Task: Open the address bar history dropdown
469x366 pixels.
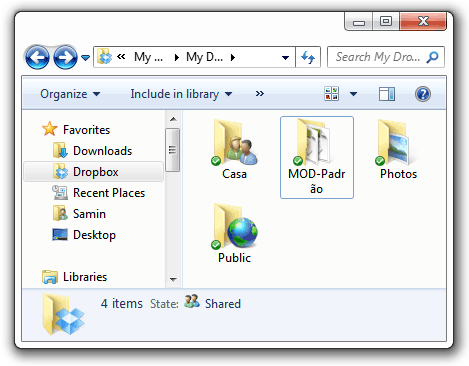Action: point(285,58)
